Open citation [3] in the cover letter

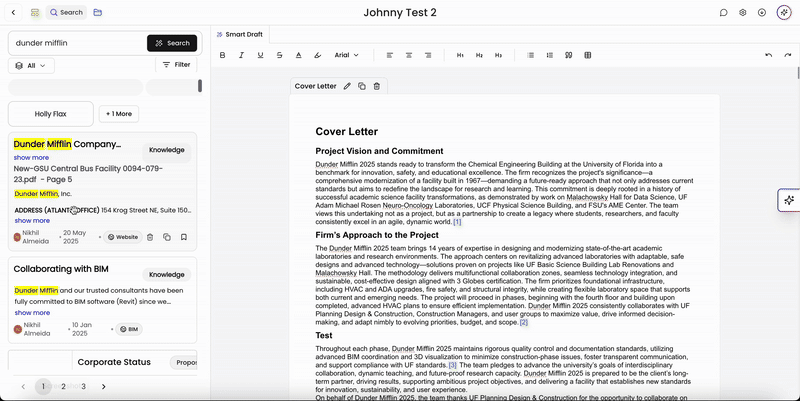(453, 365)
